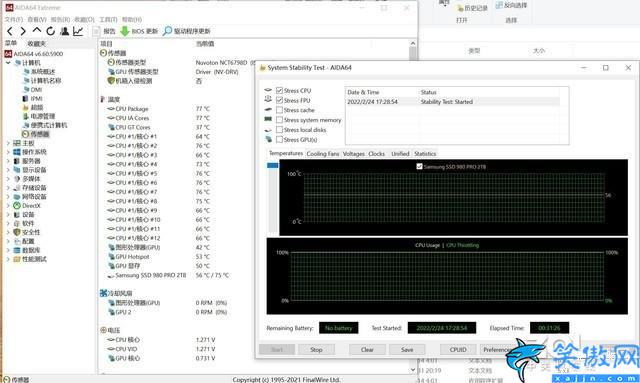Enable the Stress cache checkbox

tap(280, 110)
